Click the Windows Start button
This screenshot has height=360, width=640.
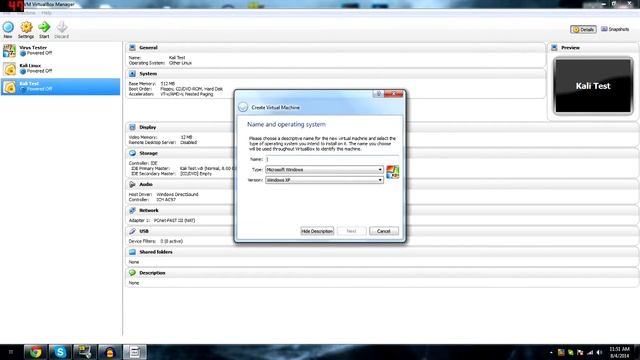click(11, 352)
